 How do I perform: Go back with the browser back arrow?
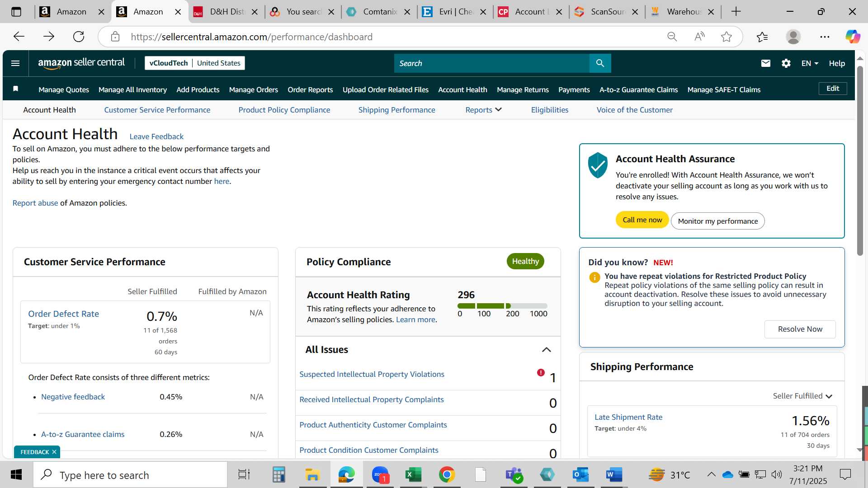coord(19,37)
